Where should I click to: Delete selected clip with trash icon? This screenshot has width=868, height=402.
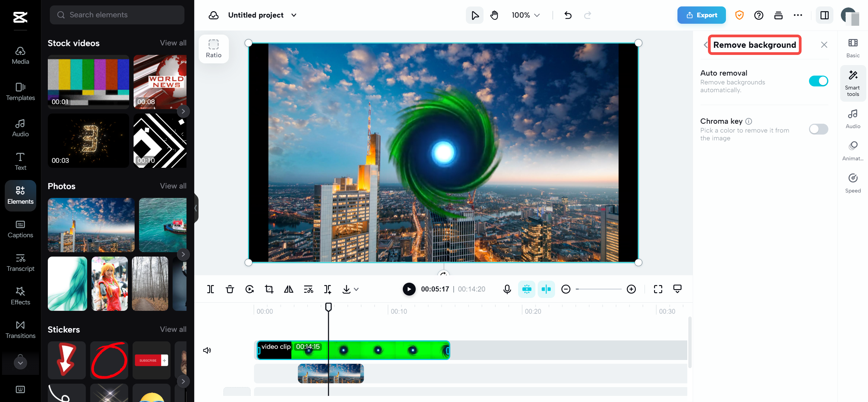pos(230,289)
